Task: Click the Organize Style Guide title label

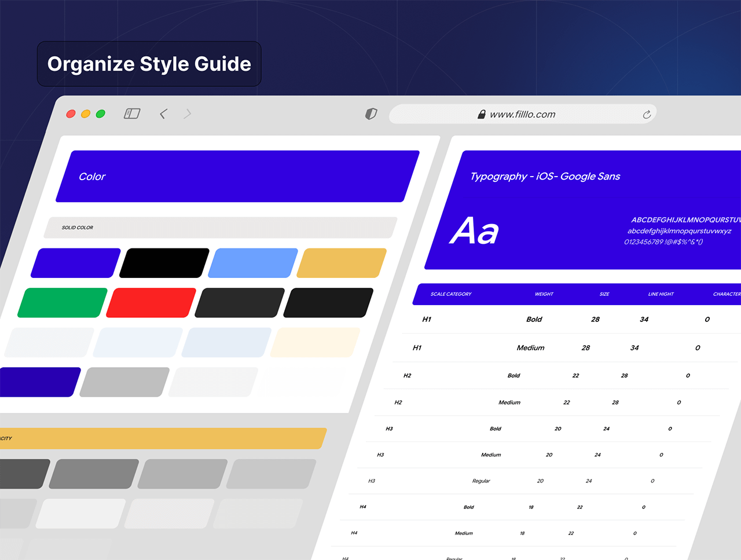Action: pos(149,64)
